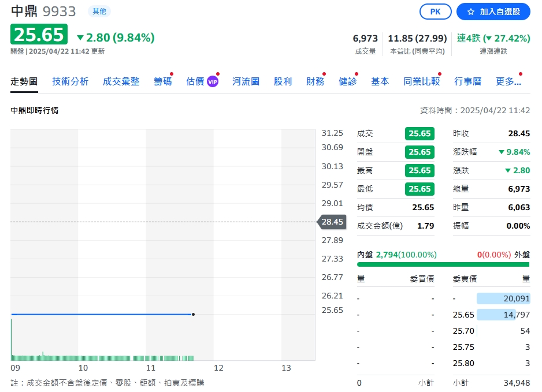Screen dimensions: 542x392
Task: Select the 籌碼 tab
Action: 162,81
